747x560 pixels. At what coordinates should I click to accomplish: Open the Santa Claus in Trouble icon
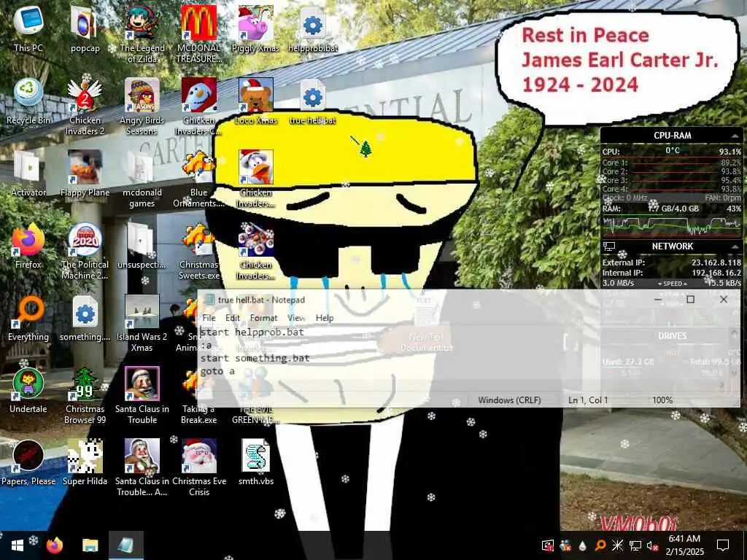tap(142, 396)
